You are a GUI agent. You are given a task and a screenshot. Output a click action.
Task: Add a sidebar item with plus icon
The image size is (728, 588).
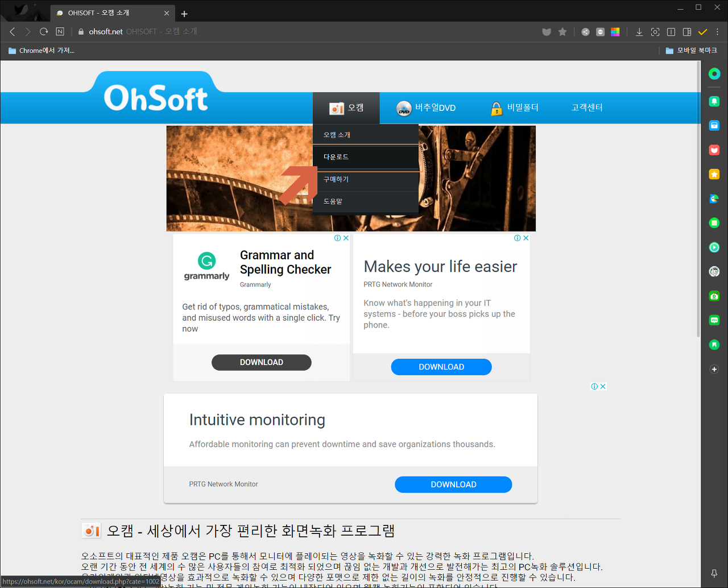coord(714,369)
